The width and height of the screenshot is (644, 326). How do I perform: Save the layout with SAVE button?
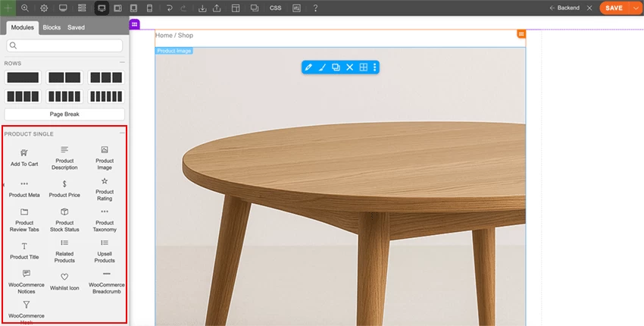click(614, 8)
